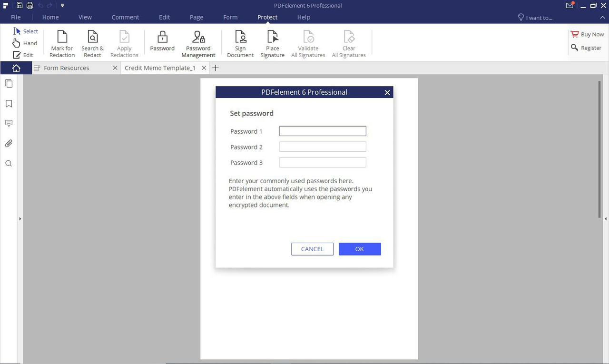Viewport: 609px width, 364px height.
Task: Click the Register key link
Action: 586,48
